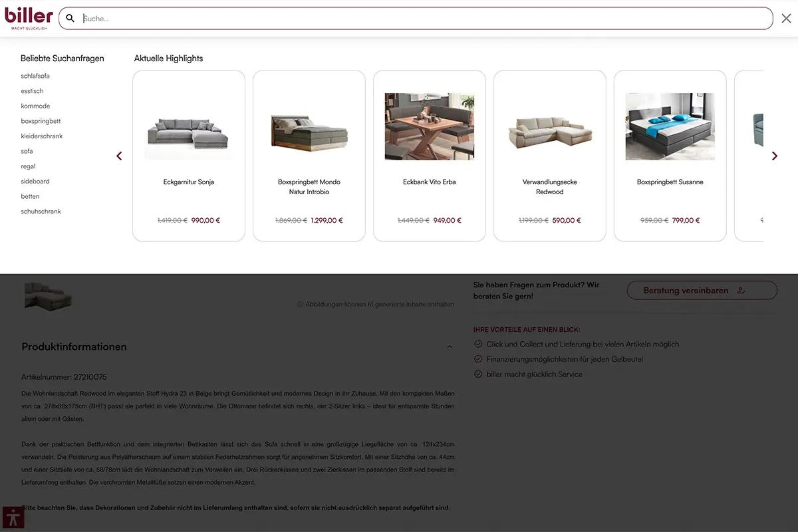This screenshot has height=532, width=798.
Task: Click the checkmark icon beside Finanzierungsmöglichkeiten
Action: [x=478, y=358]
